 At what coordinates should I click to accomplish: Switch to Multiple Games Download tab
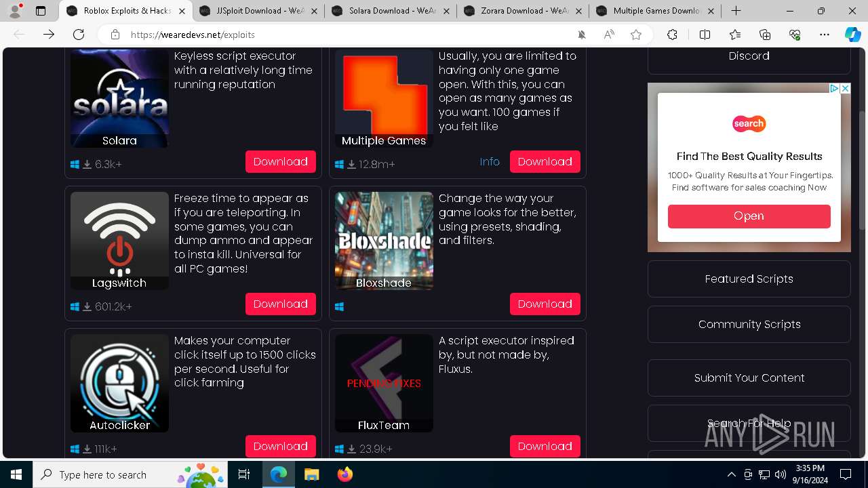pos(655,11)
